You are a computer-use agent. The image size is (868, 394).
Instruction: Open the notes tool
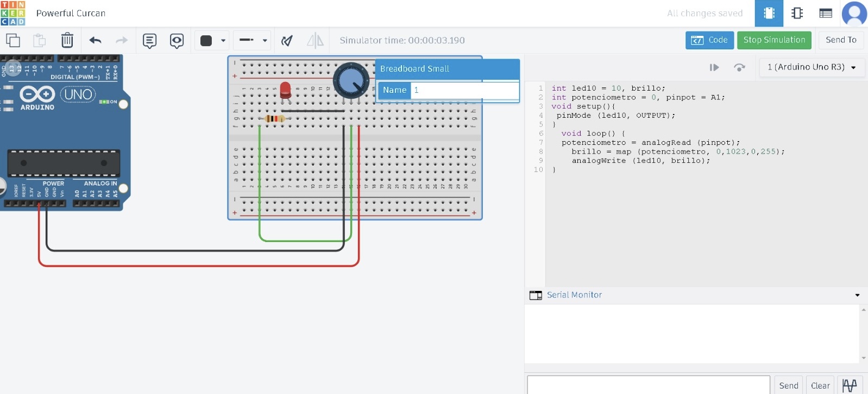pyautogui.click(x=149, y=41)
